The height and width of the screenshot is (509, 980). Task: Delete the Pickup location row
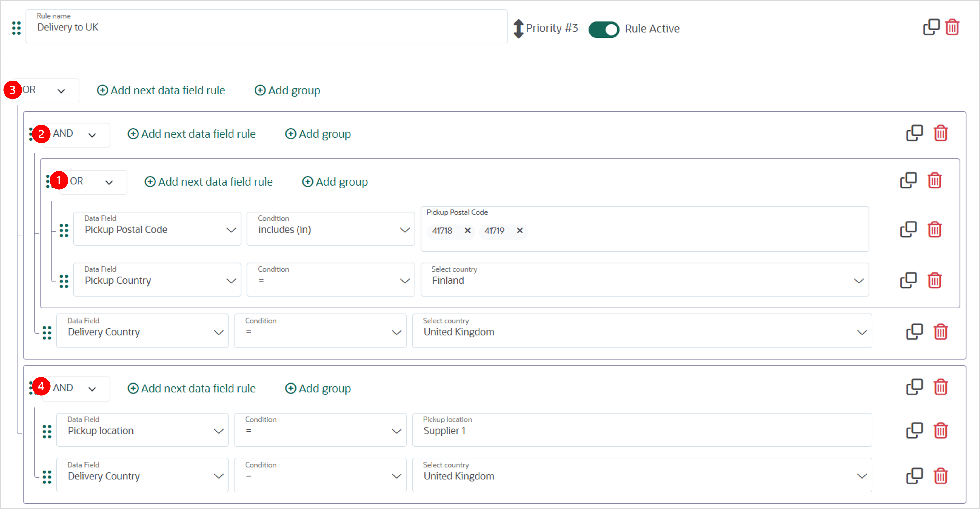(x=941, y=430)
